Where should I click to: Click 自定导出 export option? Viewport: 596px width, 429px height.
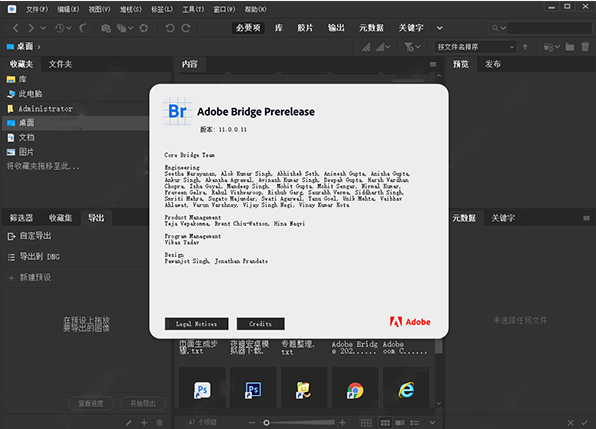pyautogui.click(x=35, y=236)
